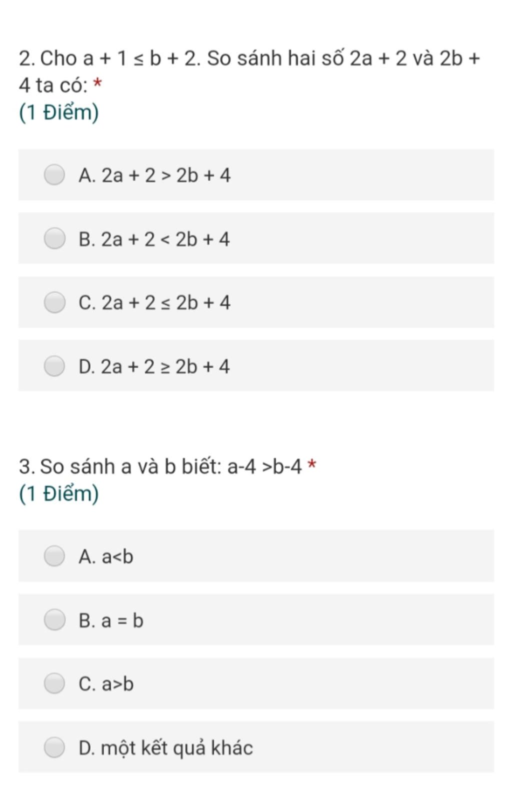
Task: Select radio button for A. a<b
Action: tap(54, 556)
